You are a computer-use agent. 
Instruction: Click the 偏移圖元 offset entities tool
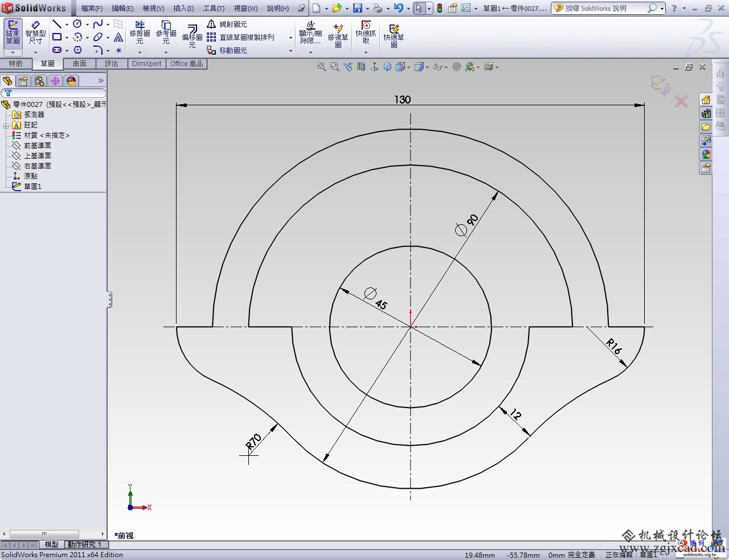click(192, 35)
